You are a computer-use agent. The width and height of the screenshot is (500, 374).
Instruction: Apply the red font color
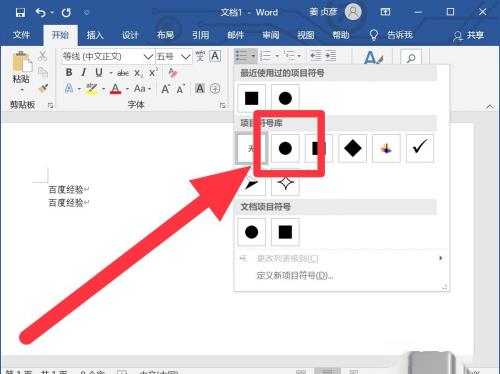point(115,89)
